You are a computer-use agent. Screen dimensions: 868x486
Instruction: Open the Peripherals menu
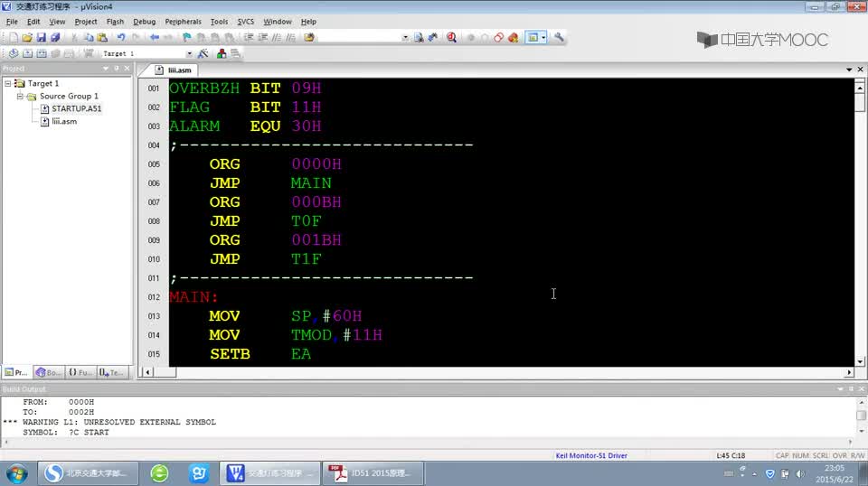184,22
